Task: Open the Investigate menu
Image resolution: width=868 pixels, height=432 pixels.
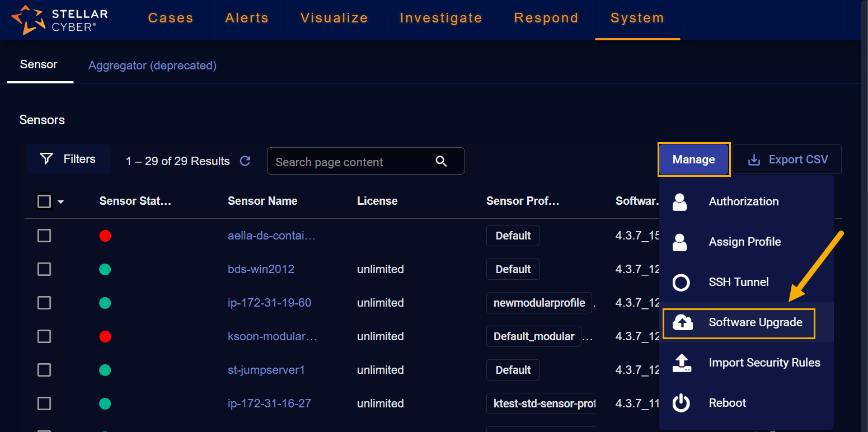Action: coord(440,18)
